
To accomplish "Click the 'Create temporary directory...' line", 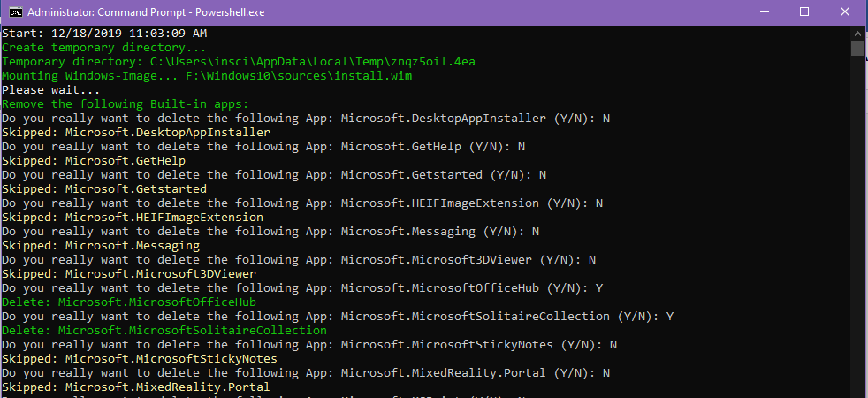I will click(104, 48).
